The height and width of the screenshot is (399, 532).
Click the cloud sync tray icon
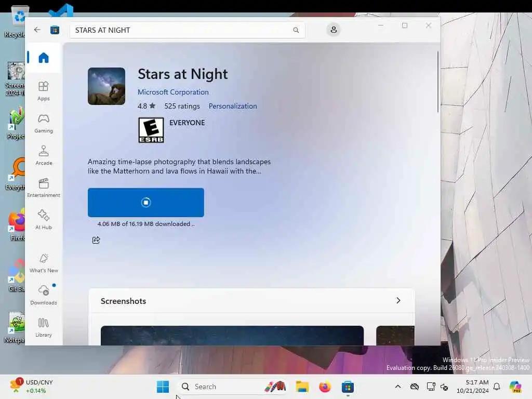414,387
